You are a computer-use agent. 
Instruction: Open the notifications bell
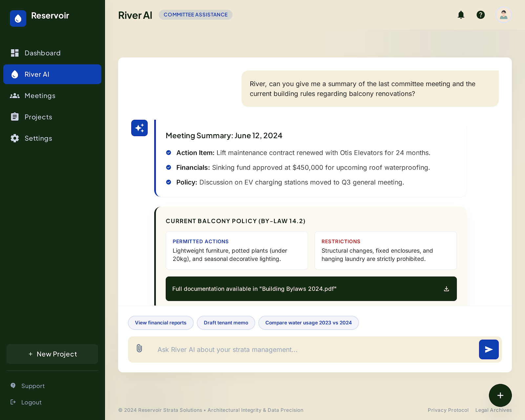pyautogui.click(x=461, y=15)
